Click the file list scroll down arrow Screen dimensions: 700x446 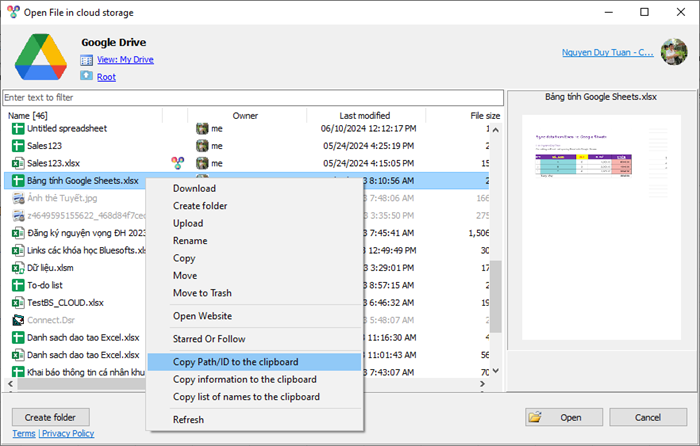pyautogui.click(x=496, y=371)
